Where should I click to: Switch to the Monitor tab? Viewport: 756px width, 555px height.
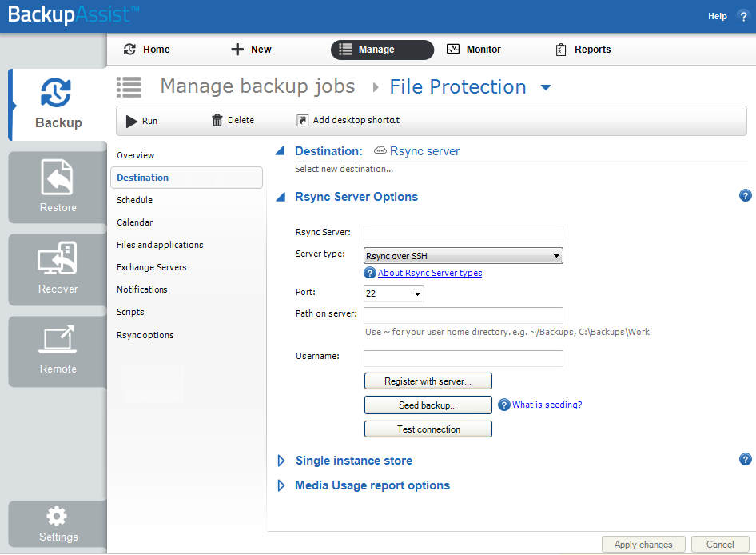click(474, 50)
